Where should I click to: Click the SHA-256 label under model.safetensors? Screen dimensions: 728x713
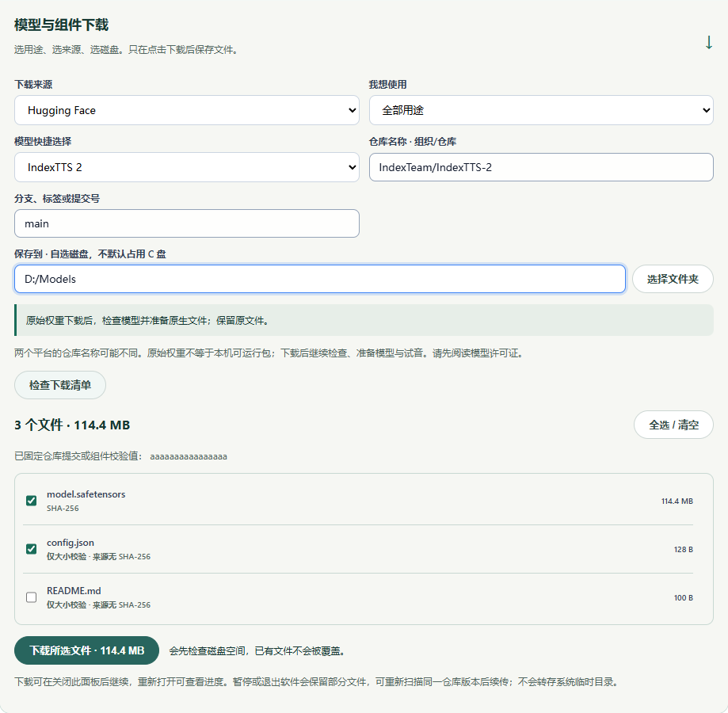click(x=63, y=509)
